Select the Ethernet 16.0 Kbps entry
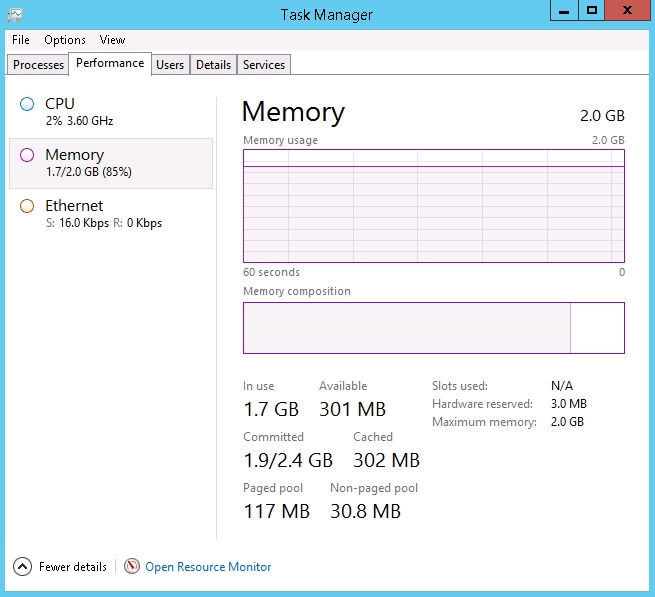 (x=111, y=214)
